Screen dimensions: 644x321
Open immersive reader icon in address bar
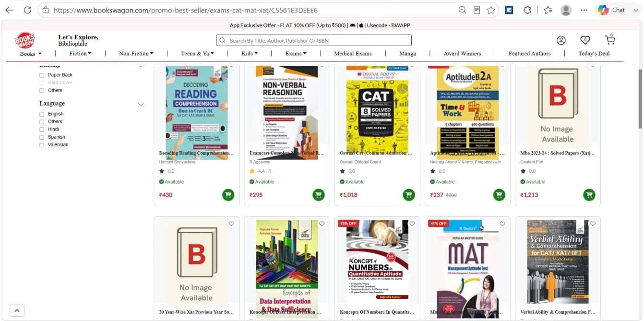click(x=477, y=10)
